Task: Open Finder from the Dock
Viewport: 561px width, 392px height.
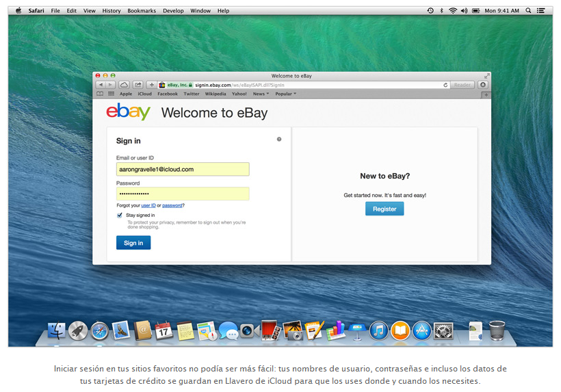Action: pyautogui.click(x=57, y=331)
